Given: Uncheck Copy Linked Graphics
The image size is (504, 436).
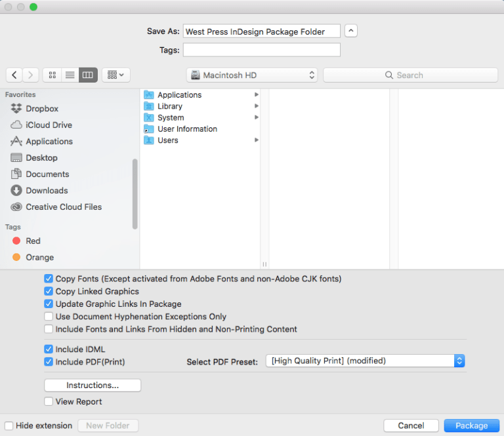Looking at the screenshot, I should pos(49,291).
